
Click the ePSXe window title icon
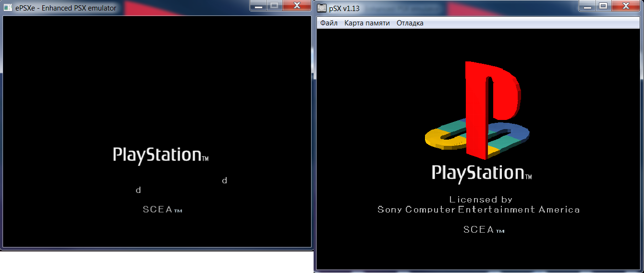[8, 8]
